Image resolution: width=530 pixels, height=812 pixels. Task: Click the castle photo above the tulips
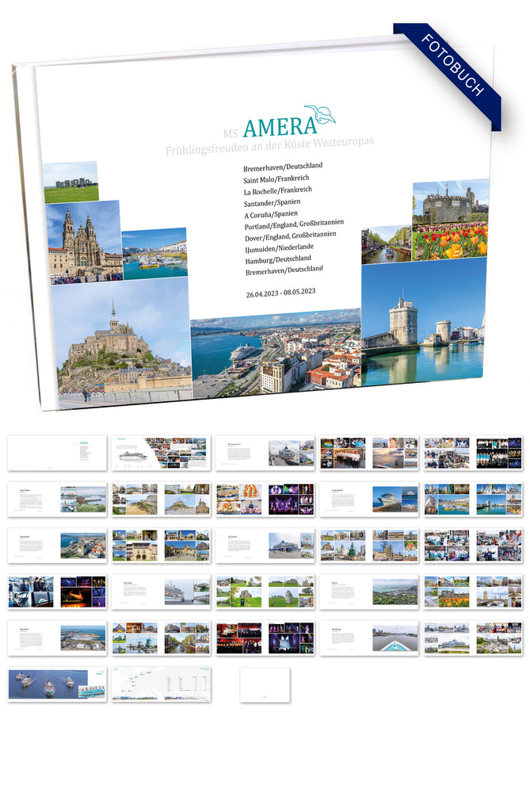pos(449,202)
